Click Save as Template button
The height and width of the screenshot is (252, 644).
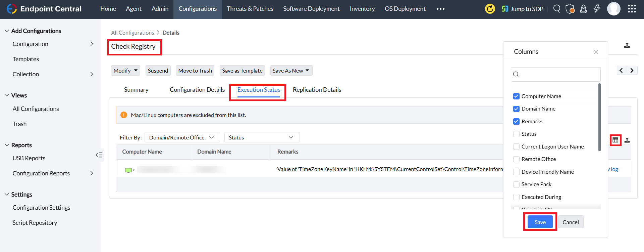(242, 71)
